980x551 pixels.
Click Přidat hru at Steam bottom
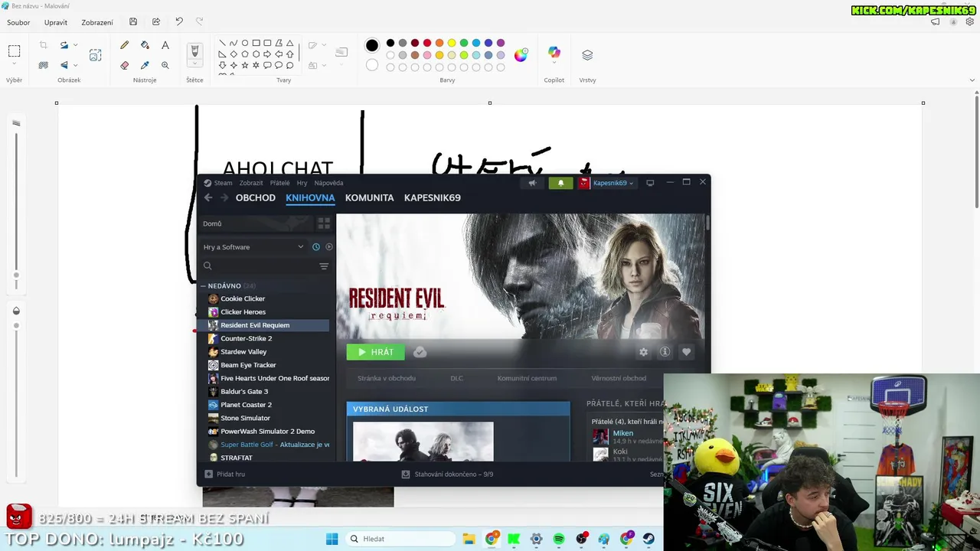pos(225,474)
